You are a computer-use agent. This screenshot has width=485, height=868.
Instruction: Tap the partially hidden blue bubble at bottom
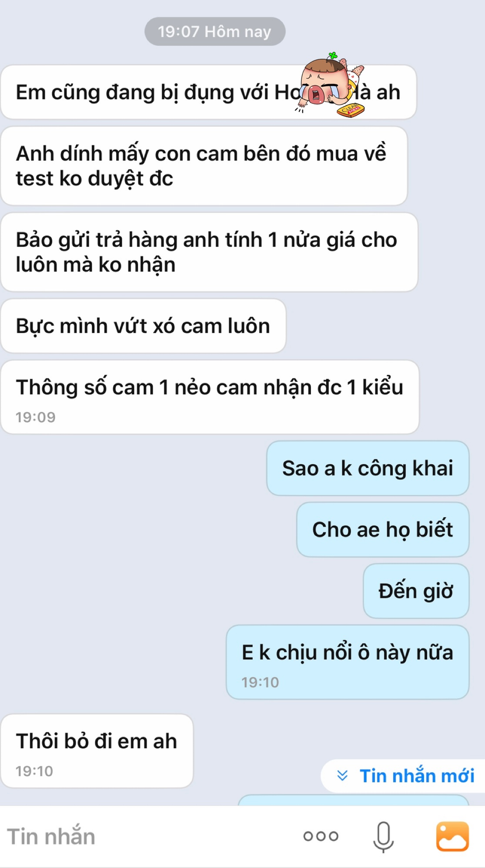(354, 800)
